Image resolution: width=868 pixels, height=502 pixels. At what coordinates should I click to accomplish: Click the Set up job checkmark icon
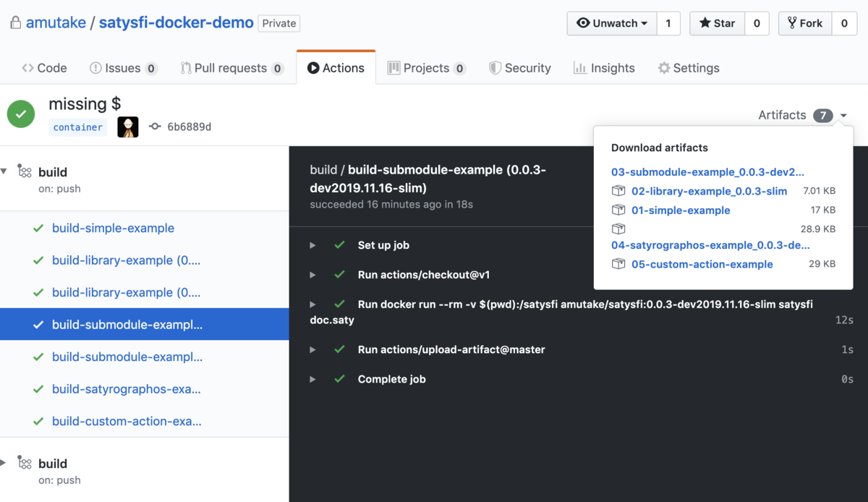pyautogui.click(x=339, y=245)
